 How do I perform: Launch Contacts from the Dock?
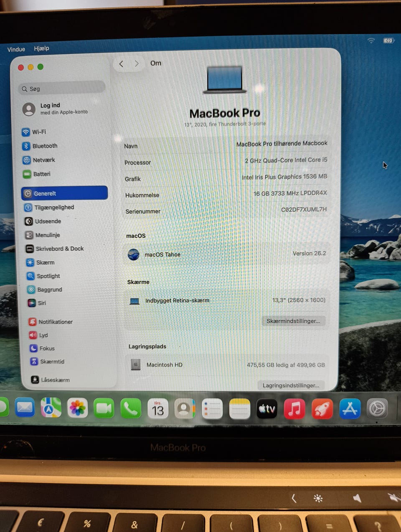tap(185, 409)
